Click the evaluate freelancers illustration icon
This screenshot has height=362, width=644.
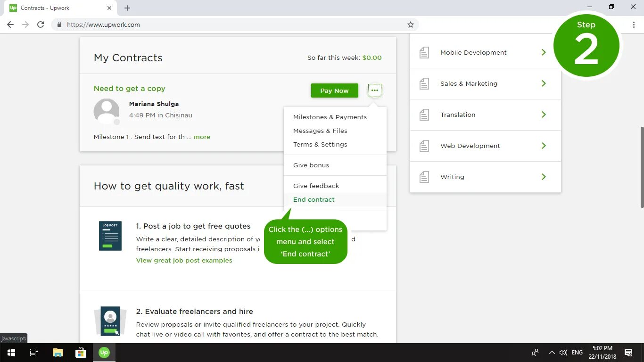pos(110,321)
